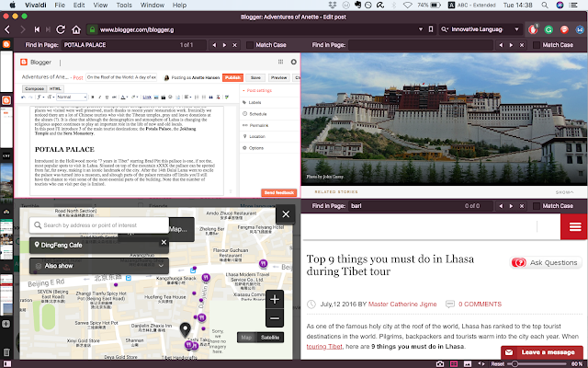This screenshot has height=368, width=588.
Task: Close the POTALA PALACE find bar
Action: 235,45
